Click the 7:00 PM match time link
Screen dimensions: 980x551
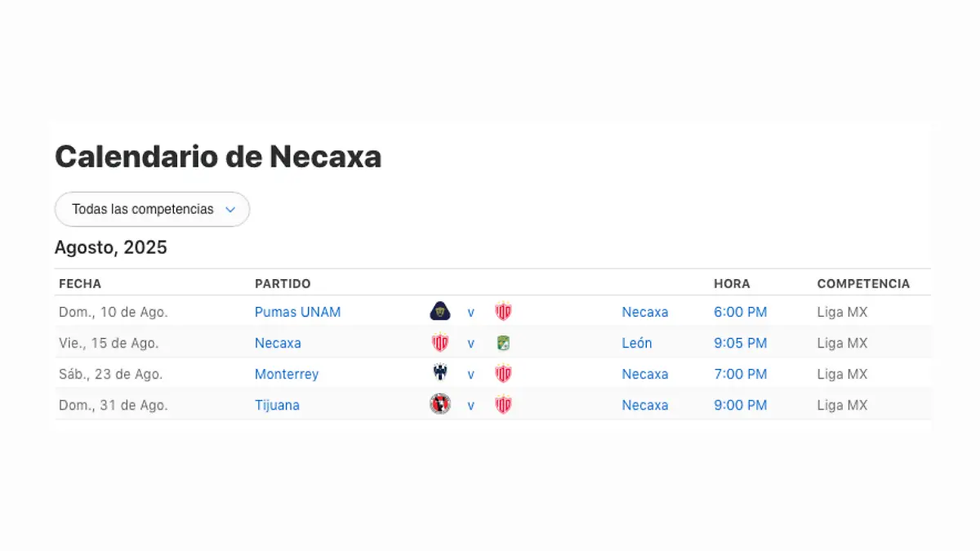pos(740,374)
